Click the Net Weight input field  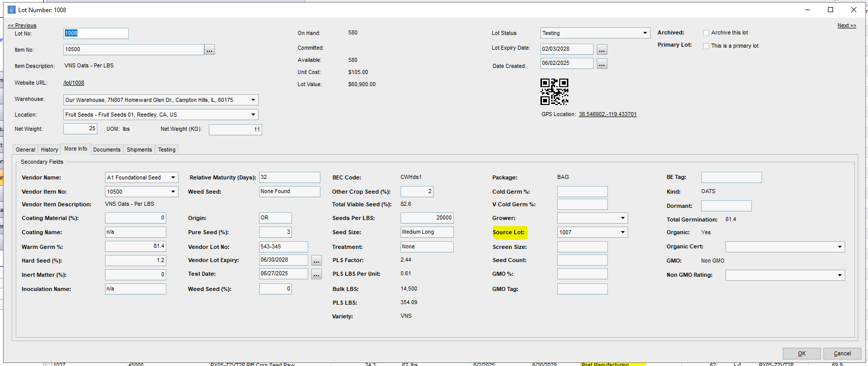pos(80,129)
